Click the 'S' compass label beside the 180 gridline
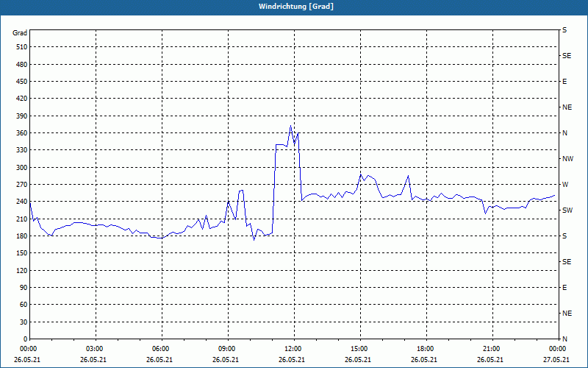 tap(564, 236)
